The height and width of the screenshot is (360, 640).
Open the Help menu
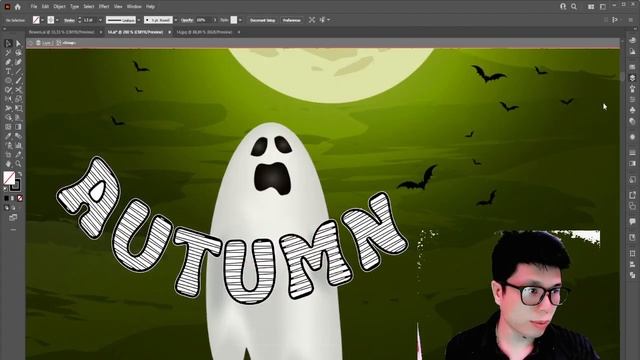tap(150, 7)
